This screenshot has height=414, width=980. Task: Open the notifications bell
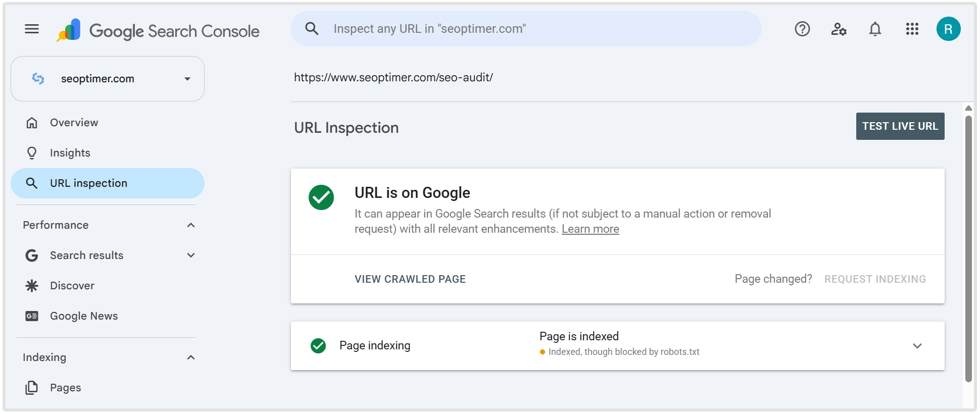(x=875, y=29)
